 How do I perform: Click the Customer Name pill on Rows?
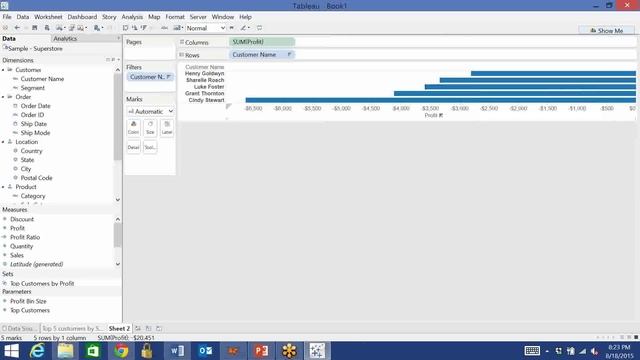(x=262, y=54)
